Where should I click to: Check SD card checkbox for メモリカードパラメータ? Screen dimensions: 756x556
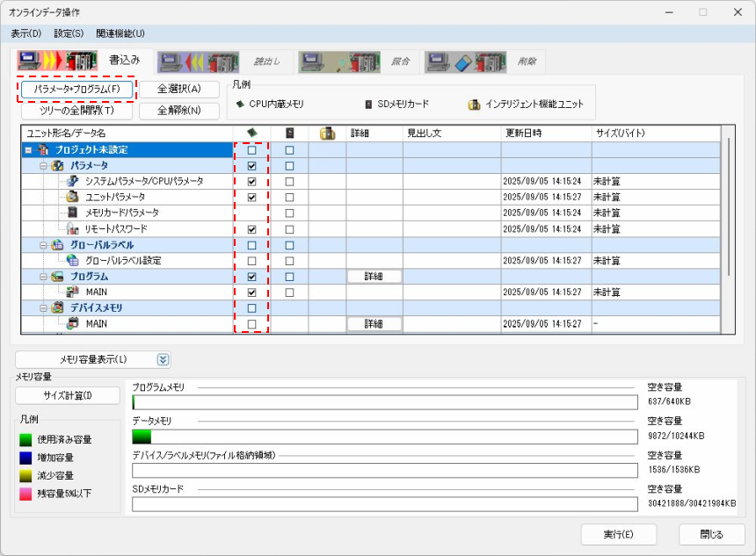(289, 213)
